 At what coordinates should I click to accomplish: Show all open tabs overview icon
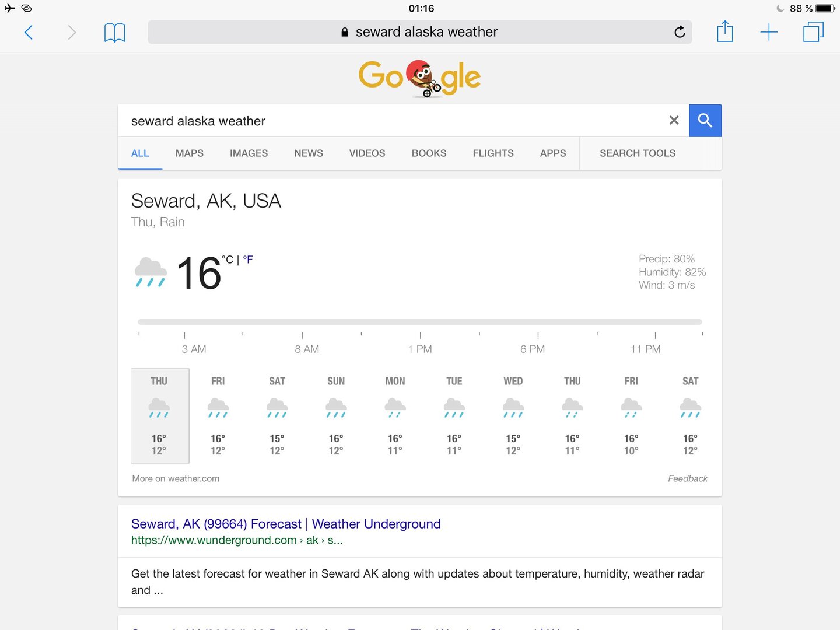coord(813,32)
